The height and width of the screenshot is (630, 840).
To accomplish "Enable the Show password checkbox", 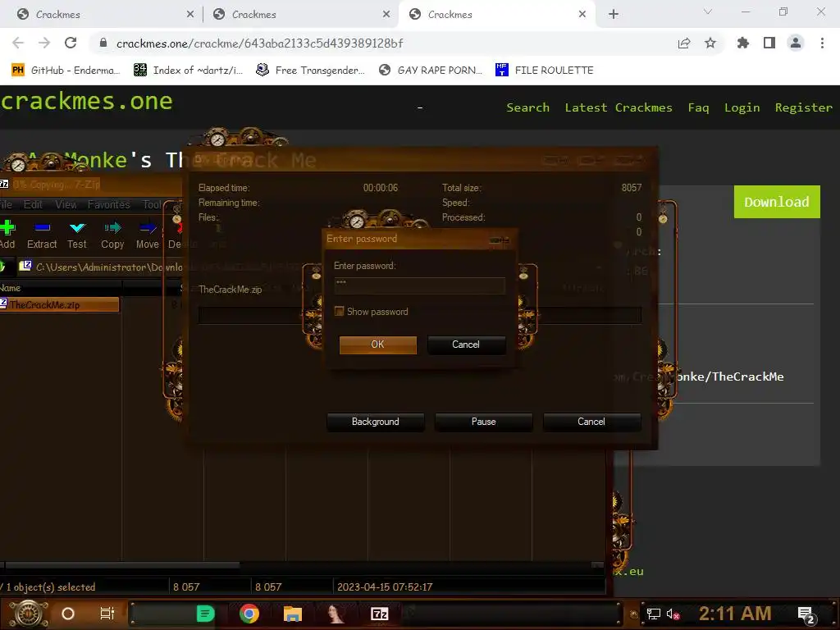I will (339, 311).
